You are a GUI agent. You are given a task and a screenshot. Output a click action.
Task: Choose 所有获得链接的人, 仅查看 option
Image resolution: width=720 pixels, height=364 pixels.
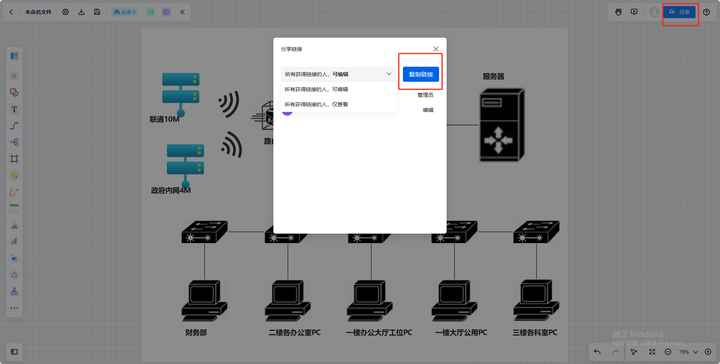(x=338, y=104)
